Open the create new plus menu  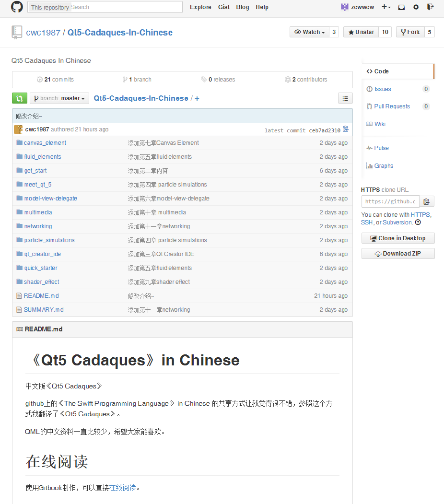click(386, 7)
